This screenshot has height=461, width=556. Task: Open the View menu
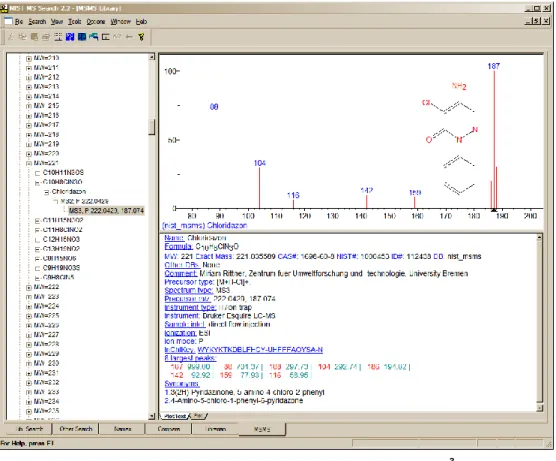[x=57, y=22]
